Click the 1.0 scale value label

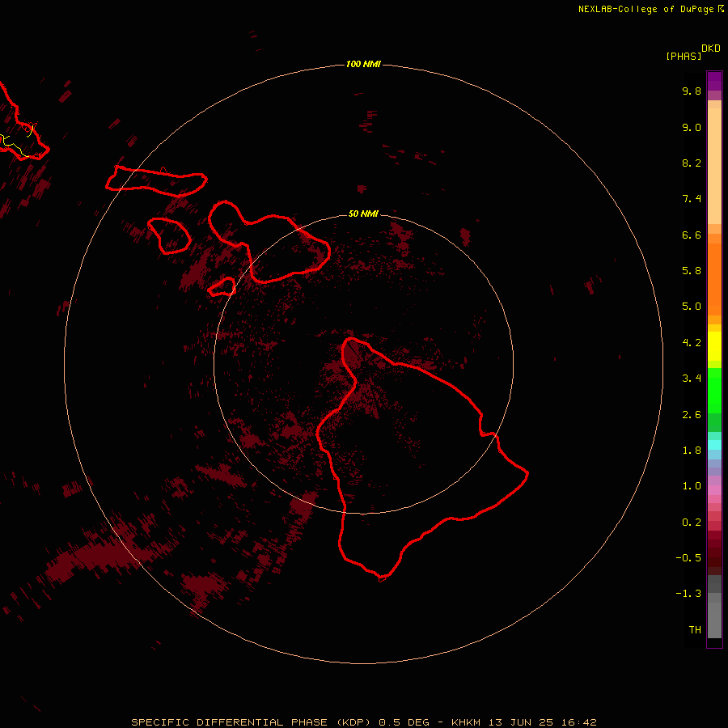(692, 486)
